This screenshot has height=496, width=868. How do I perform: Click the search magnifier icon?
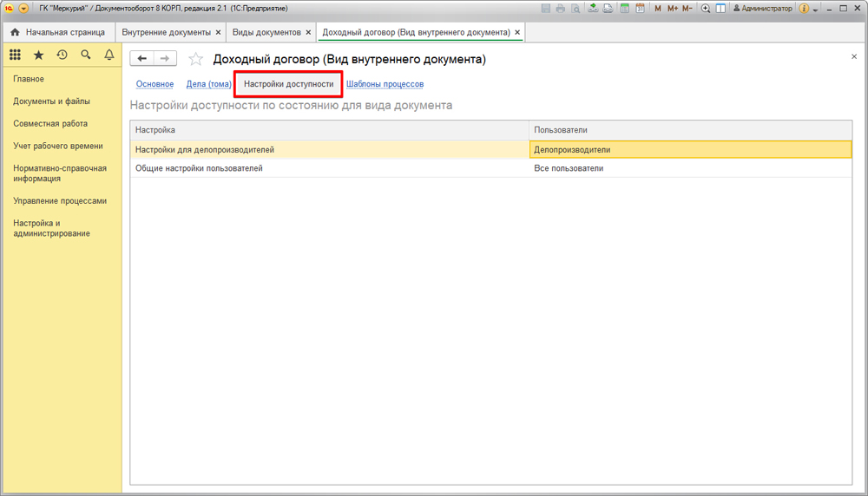pos(85,55)
